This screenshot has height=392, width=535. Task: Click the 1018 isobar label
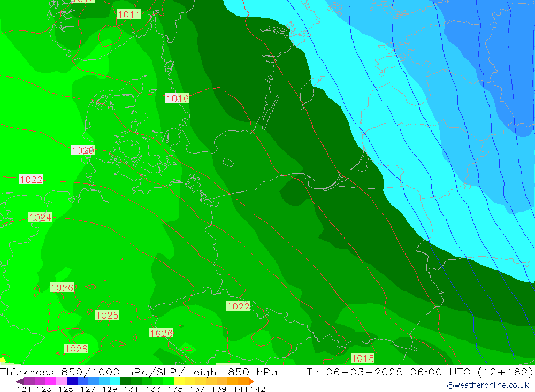tap(363, 358)
